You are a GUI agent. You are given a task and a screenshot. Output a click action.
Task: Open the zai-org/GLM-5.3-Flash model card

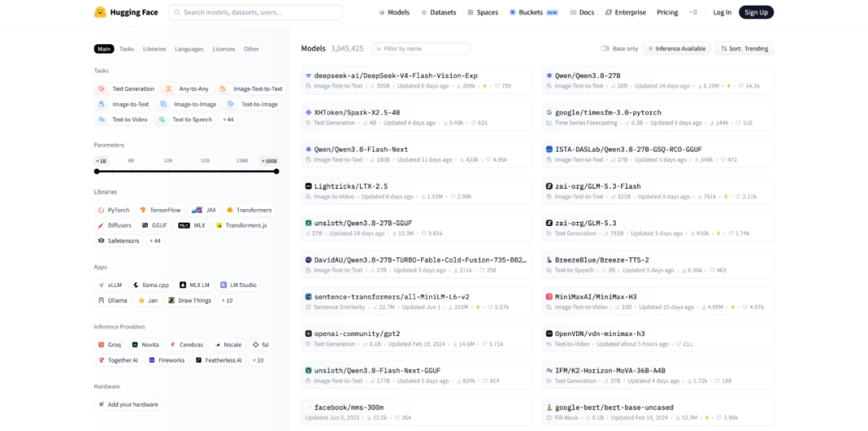(657, 191)
